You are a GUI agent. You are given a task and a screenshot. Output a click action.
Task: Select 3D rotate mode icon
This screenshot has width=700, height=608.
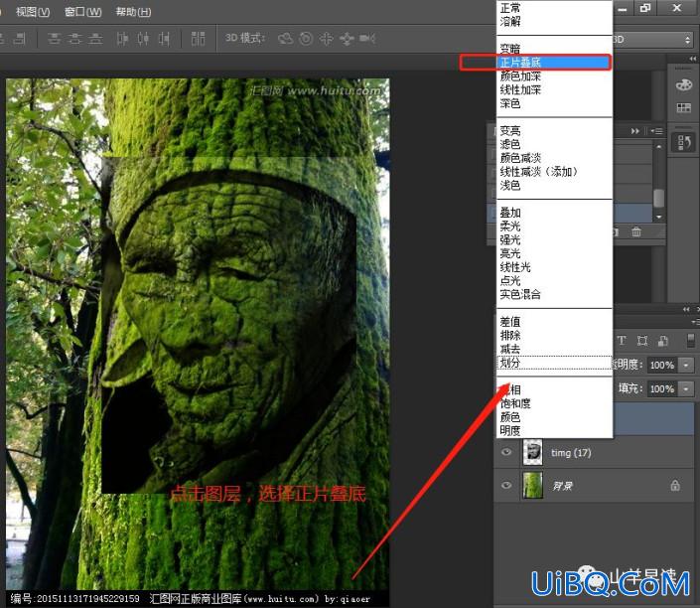[285, 39]
